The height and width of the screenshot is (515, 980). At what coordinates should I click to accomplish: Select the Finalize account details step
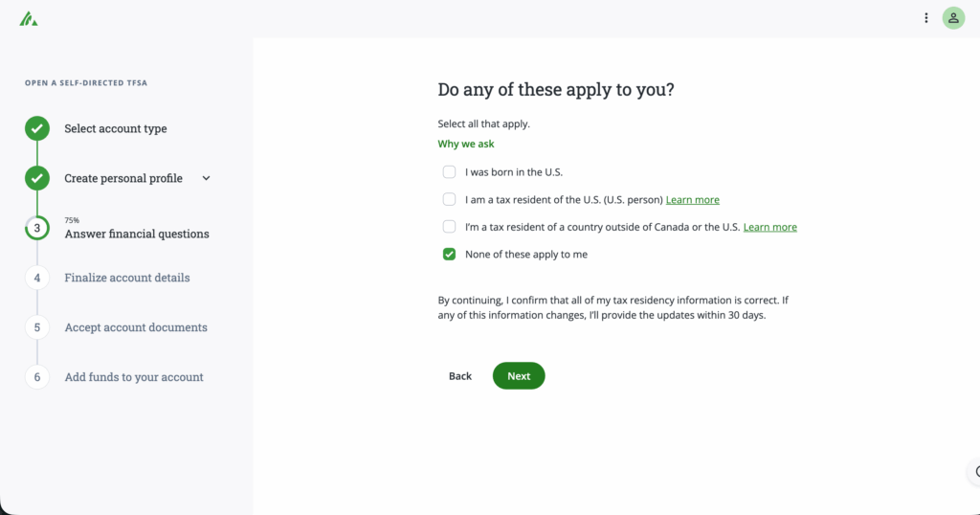(x=127, y=278)
